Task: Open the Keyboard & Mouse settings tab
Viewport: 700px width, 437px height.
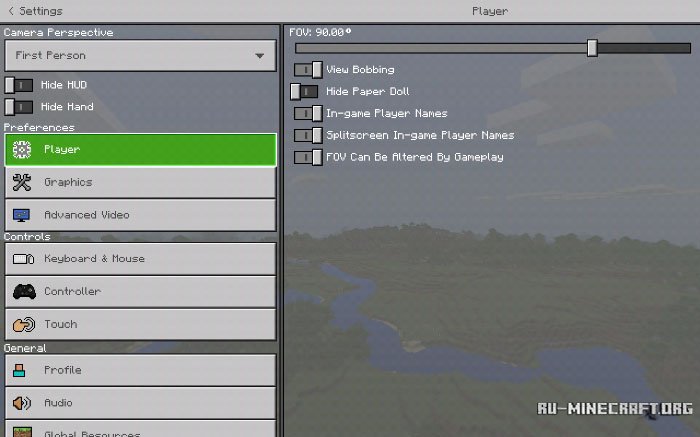Action: point(140,259)
